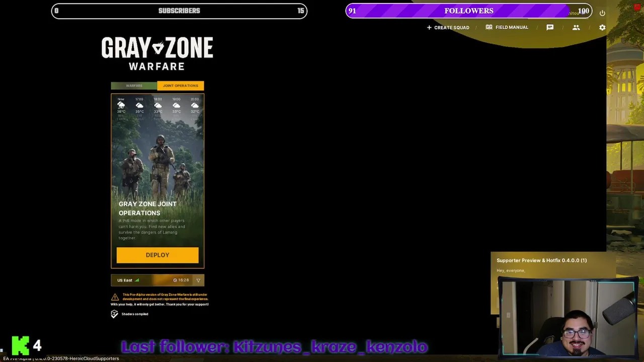Click the plus icon beside Create Squad
The image size is (644, 362).
pyautogui.click(x=429, y=28)
